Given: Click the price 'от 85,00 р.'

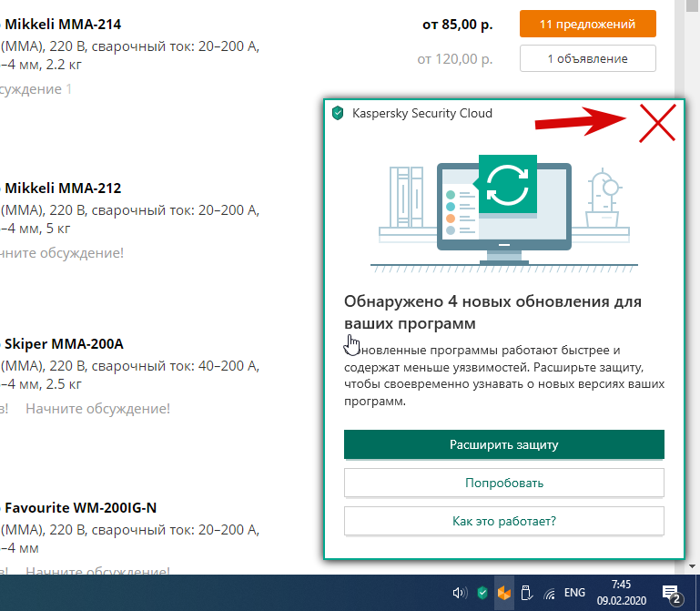Looking at the screenshot, I should click(458, 25).
